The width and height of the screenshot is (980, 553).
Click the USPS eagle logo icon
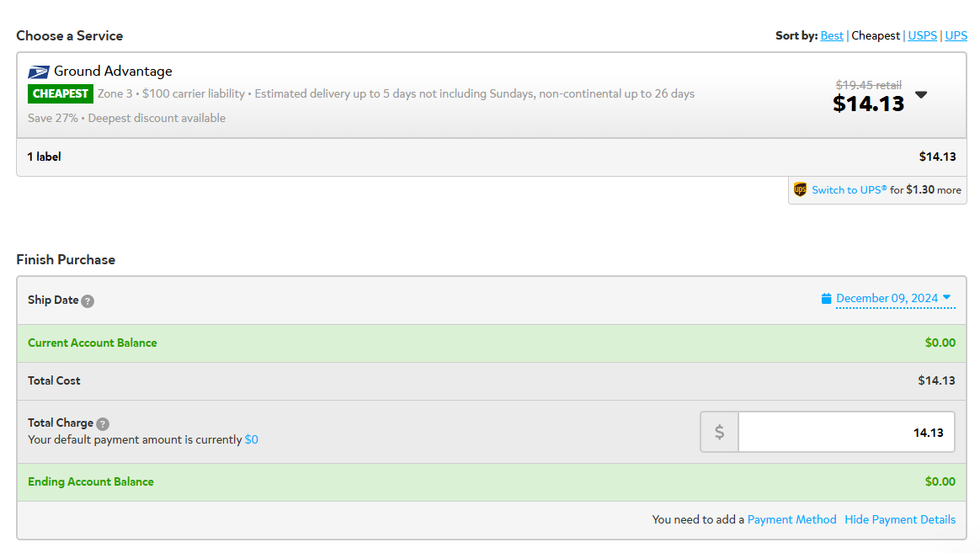pyautogui.click(x=38, y=72)
